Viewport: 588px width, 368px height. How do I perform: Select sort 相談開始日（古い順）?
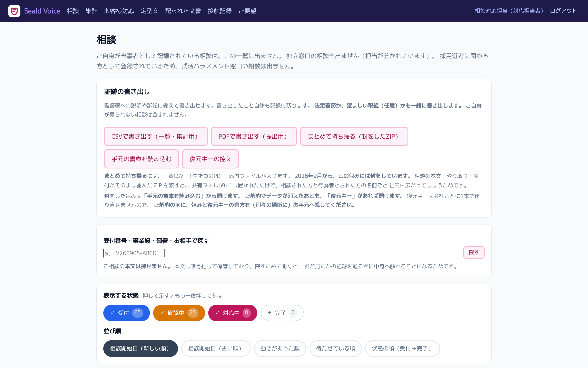click(x=216, y=349)
